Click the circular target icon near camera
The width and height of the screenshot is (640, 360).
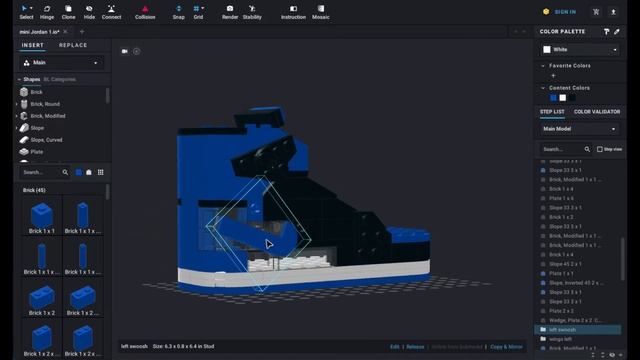click(x=136, y=51)
